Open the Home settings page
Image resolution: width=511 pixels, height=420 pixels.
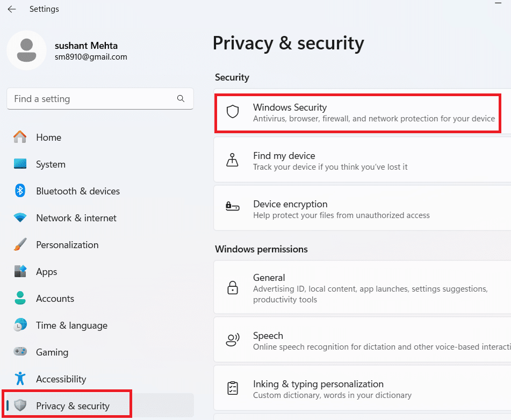[48, 137]
